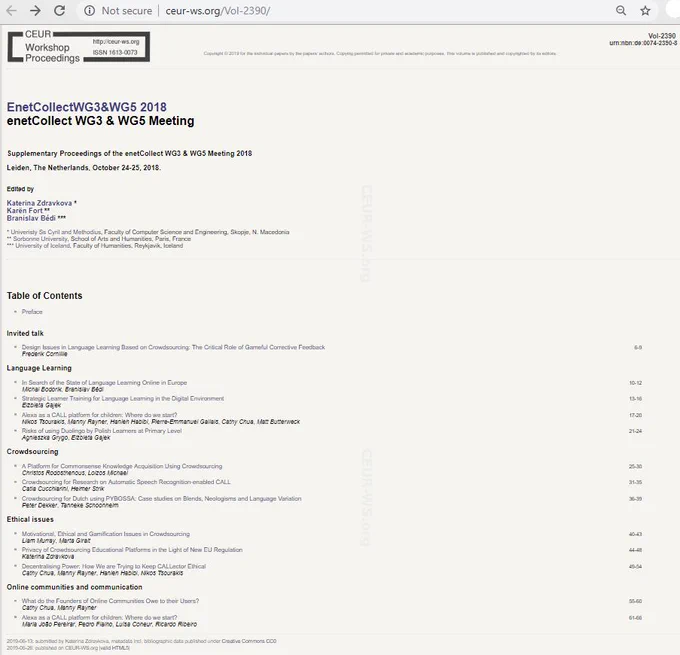Open the CEUR Workshop Proceedings logo
This screenshot has width=680, height=655.
click(x=79, y=46)
